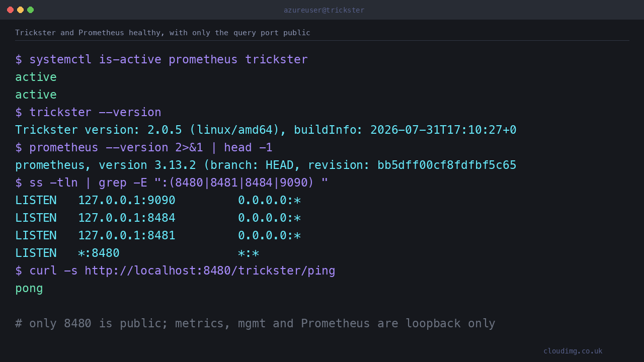This screenshot has width=644, height=362.
Task: Click the second 'active' output line
Action: click(36, 95)
